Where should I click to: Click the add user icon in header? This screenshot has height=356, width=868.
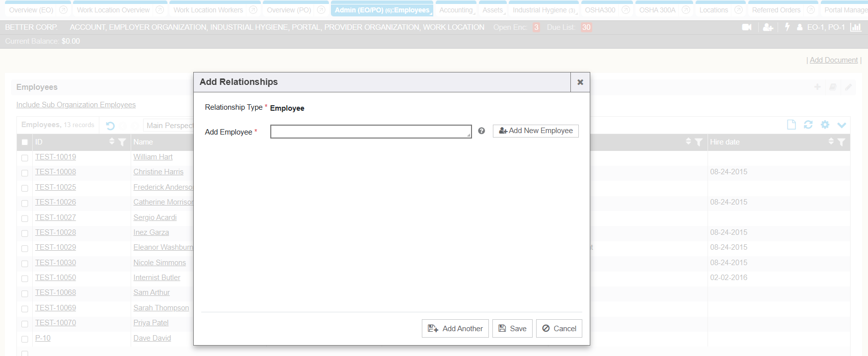coord(768,27)
